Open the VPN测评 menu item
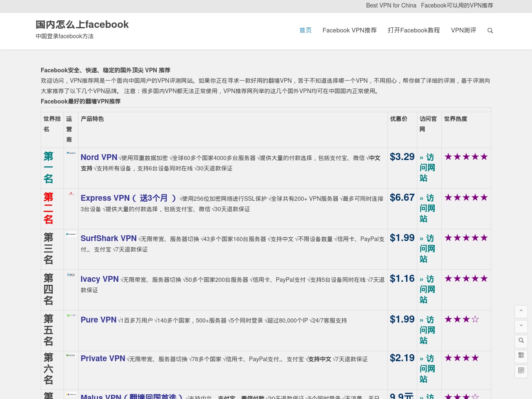The image size is (532, 399). point(463,30)
